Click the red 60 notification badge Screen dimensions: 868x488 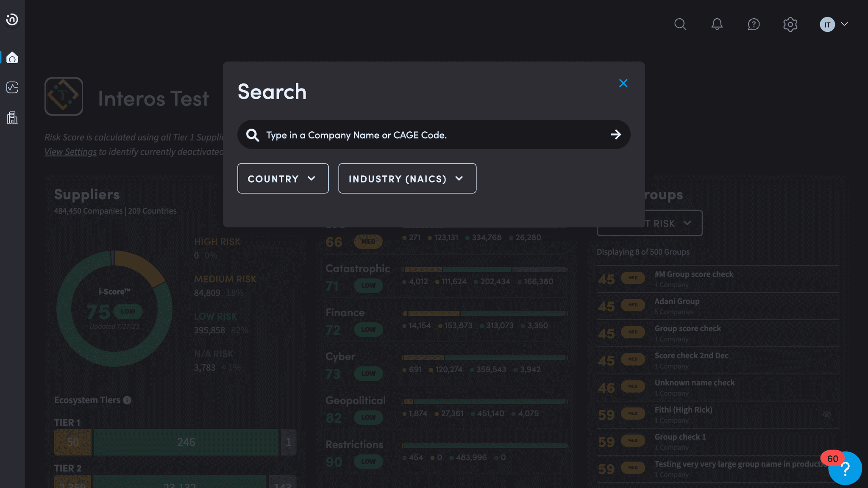coord(832,458)
